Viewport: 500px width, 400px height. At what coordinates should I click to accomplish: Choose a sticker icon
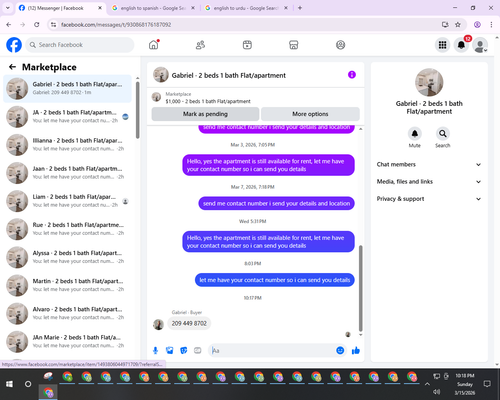tap(184, 350)
